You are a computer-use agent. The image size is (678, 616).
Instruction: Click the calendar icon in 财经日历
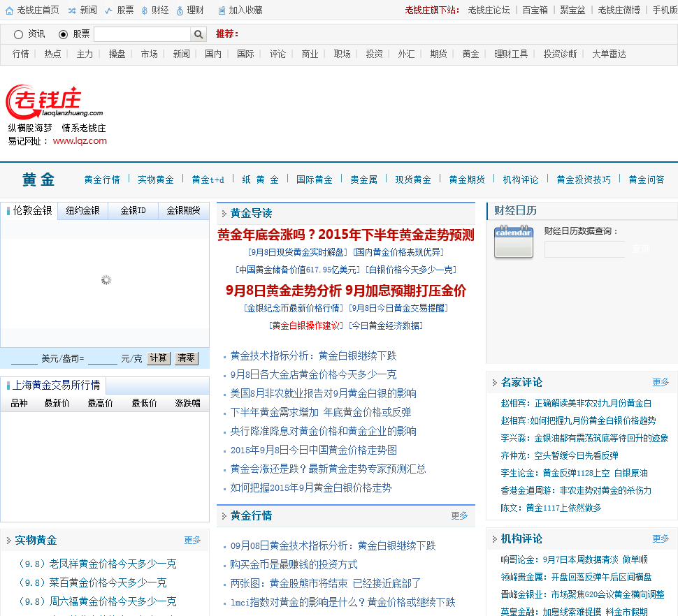pyautogui.click(x=513, y=242)
